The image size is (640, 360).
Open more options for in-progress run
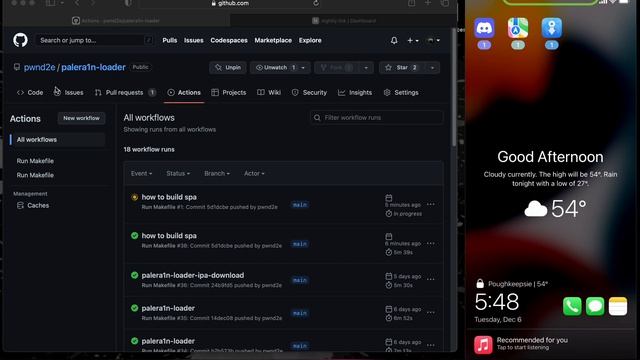(431, 204)
